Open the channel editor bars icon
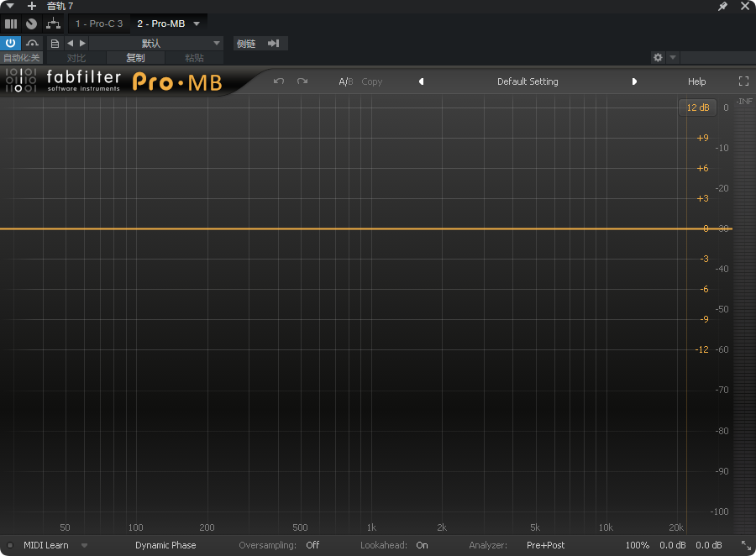The image size is (756, 556). click(x=11, y=24)
